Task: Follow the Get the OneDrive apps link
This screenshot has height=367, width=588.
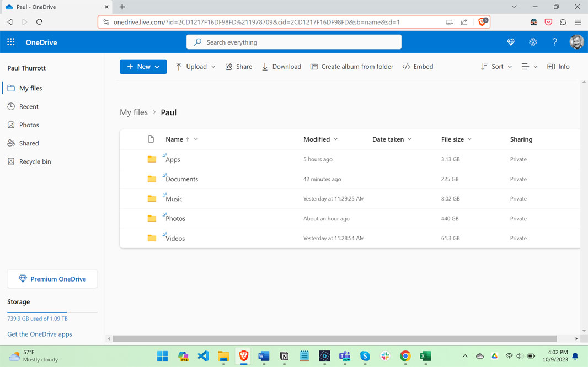Action: (x=40, y=334)
